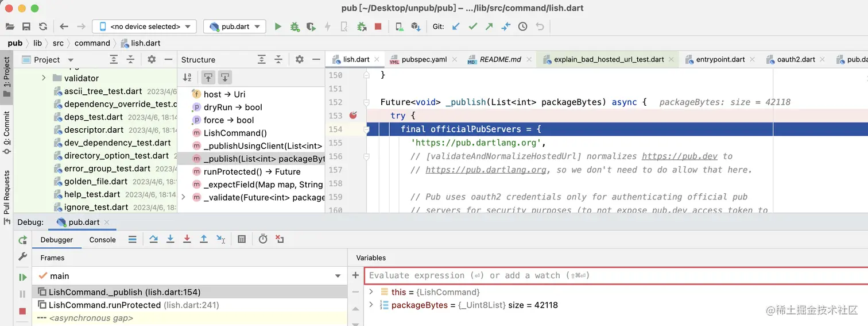The height and width of the screenshot is (326, 868).
Task: Resume program with green resume icon in debug sidebar
Action: (x=23, y=277)
